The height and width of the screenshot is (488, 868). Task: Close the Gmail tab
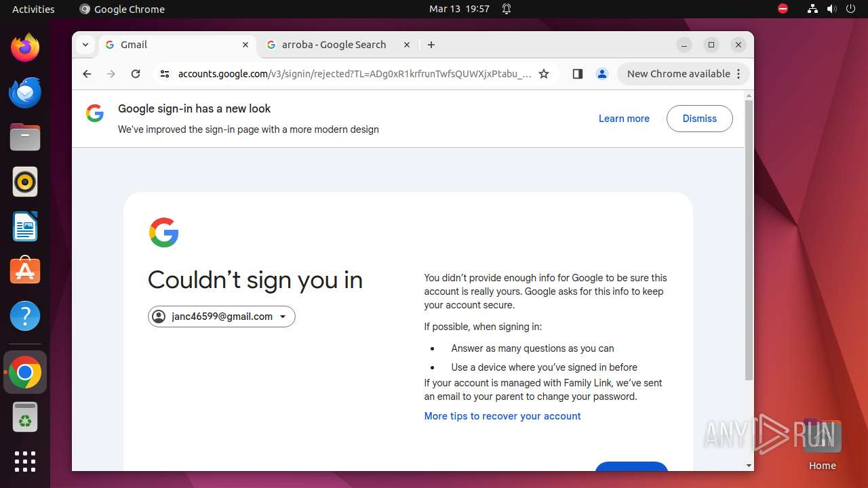click(245, 45)
